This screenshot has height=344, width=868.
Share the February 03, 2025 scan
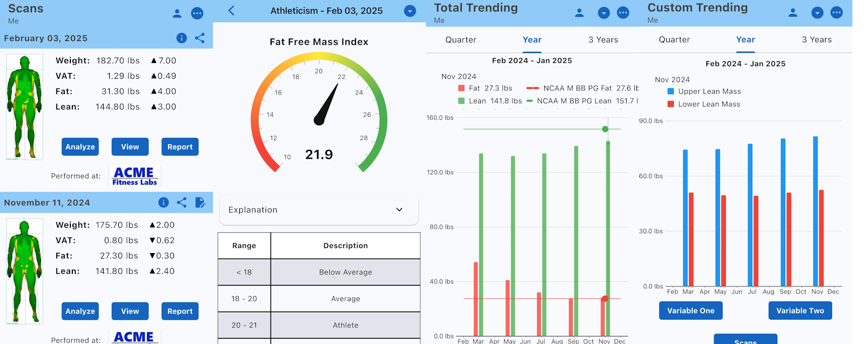[200, 38]
